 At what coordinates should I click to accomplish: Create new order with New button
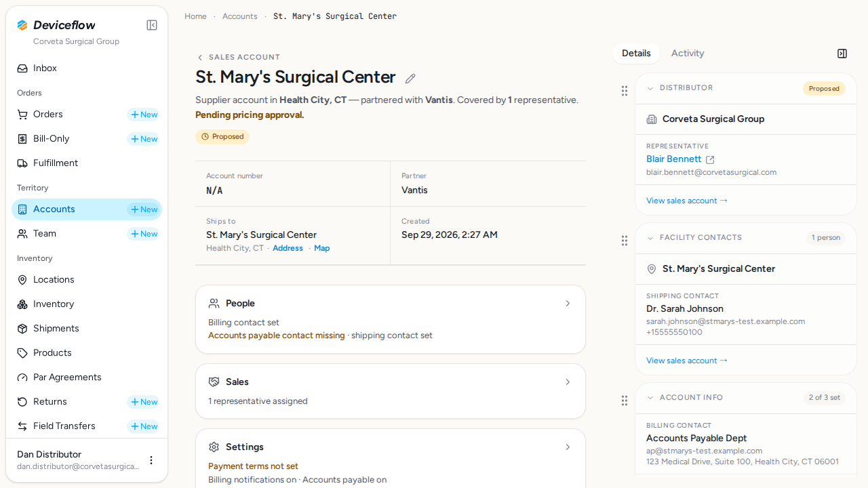click(144, 115)
